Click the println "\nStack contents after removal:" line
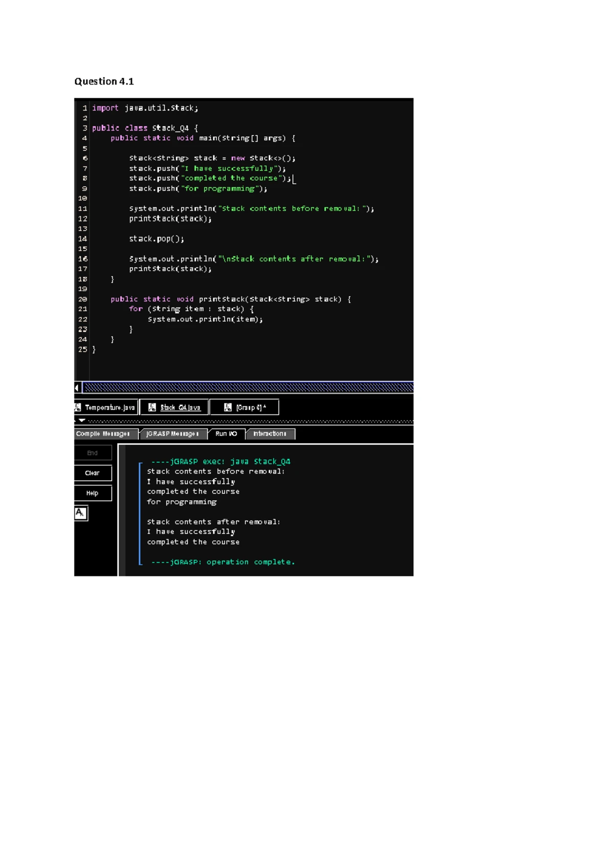The height and width of the screenshot is (868, 614). pyautogui.click(x=254, y=259)
